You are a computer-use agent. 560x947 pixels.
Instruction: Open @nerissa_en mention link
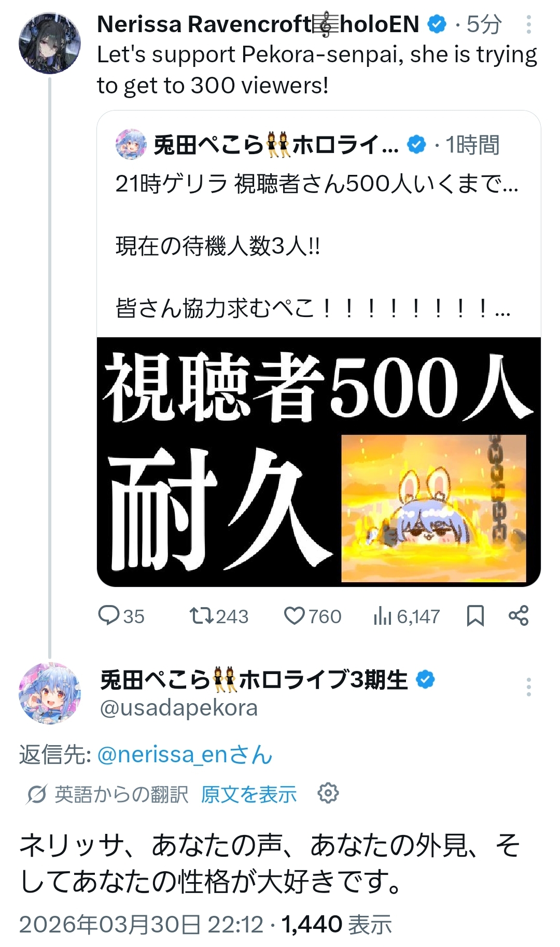click(x=185, y=754)
